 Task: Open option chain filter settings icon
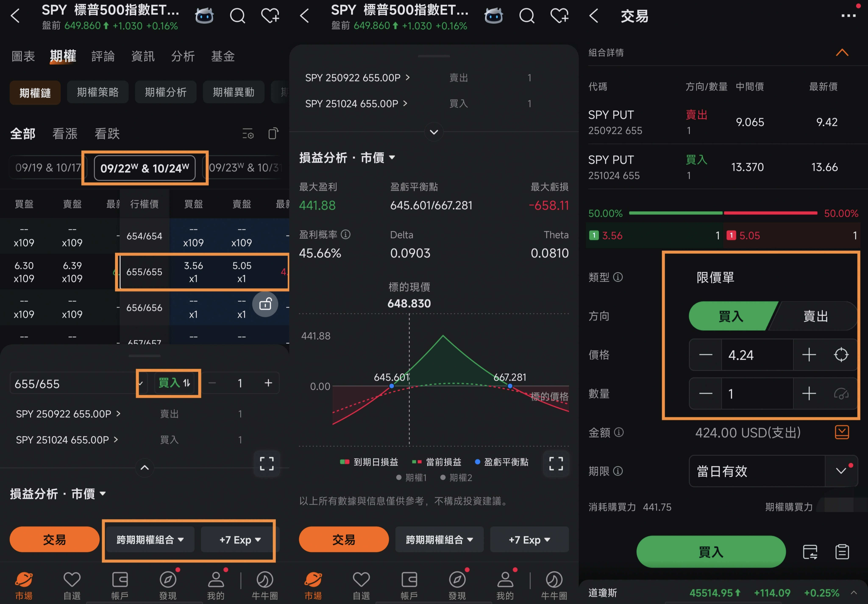pos(248,134)
